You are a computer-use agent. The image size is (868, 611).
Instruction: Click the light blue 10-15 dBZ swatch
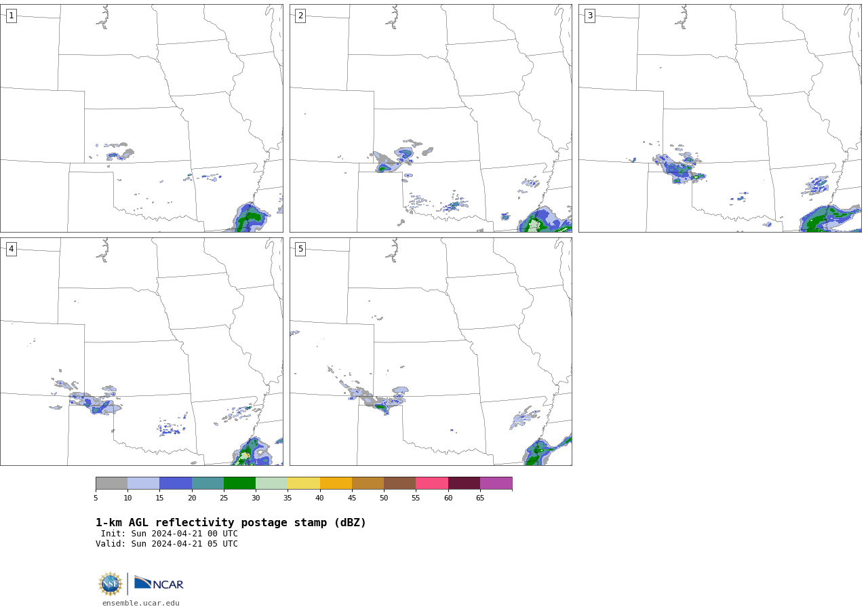tap(144, 484)
